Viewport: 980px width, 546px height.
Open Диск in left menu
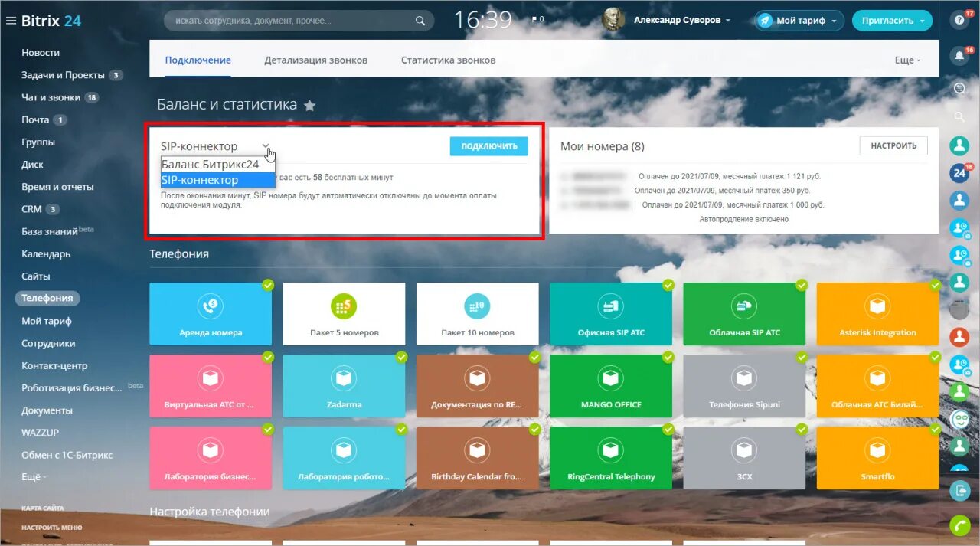32,164
